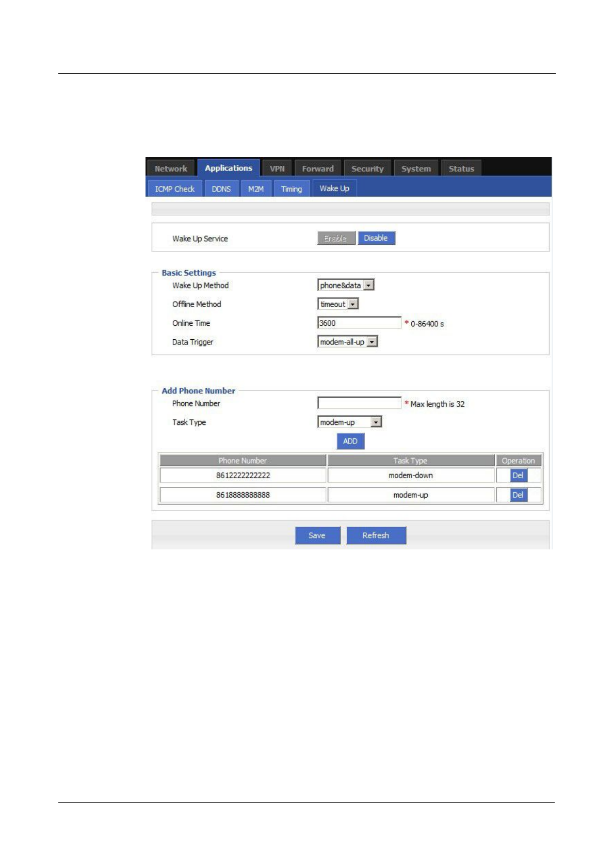Open the Task Type dropdown

349,422
